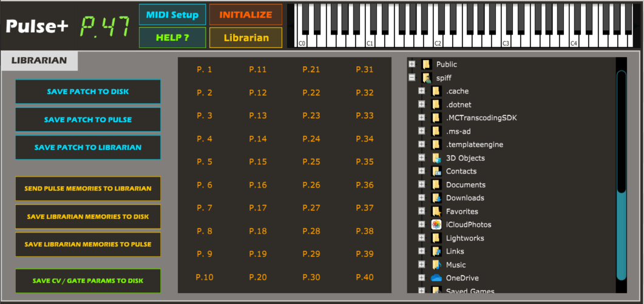Click the .templateengine folder icon
This screenshot has height=304, width=644.
click(436, 144)
